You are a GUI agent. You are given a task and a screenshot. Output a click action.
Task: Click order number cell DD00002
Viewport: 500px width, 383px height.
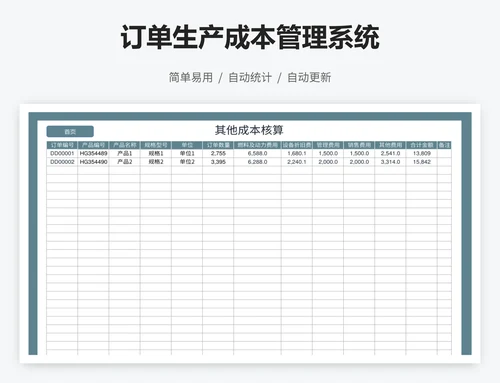click(x=62, y=162)
